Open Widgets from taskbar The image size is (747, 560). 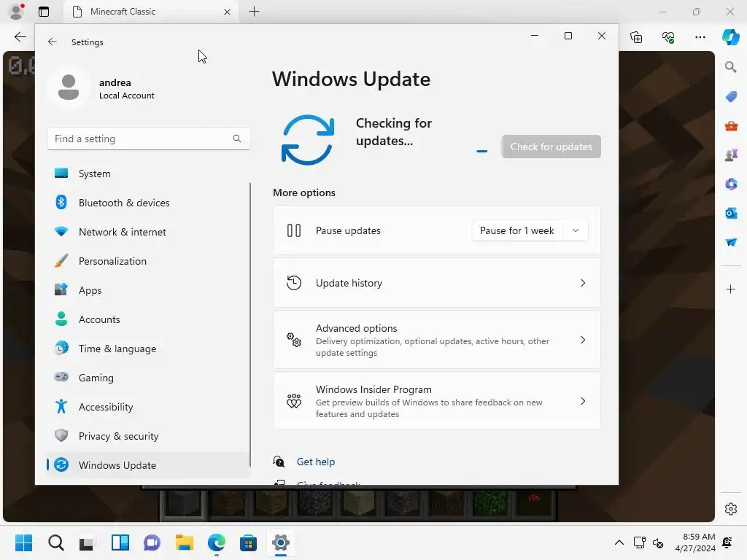[120, 542]
